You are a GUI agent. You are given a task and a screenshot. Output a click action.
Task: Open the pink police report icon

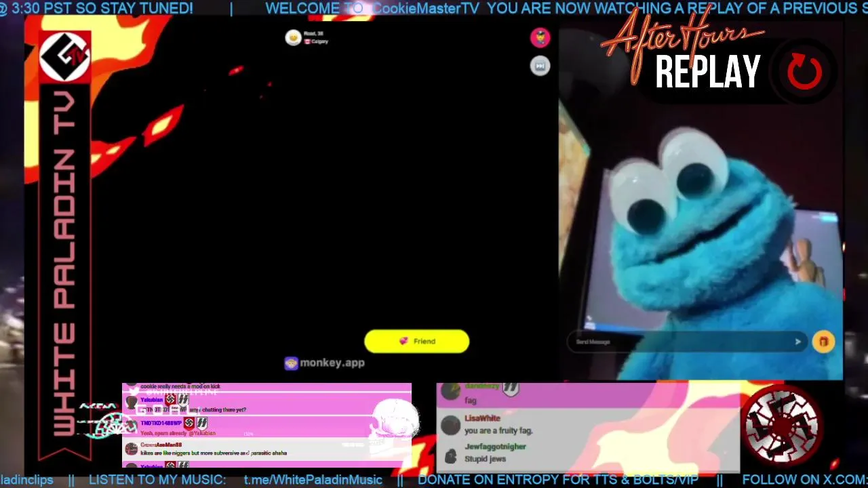(x=540, y=37)
